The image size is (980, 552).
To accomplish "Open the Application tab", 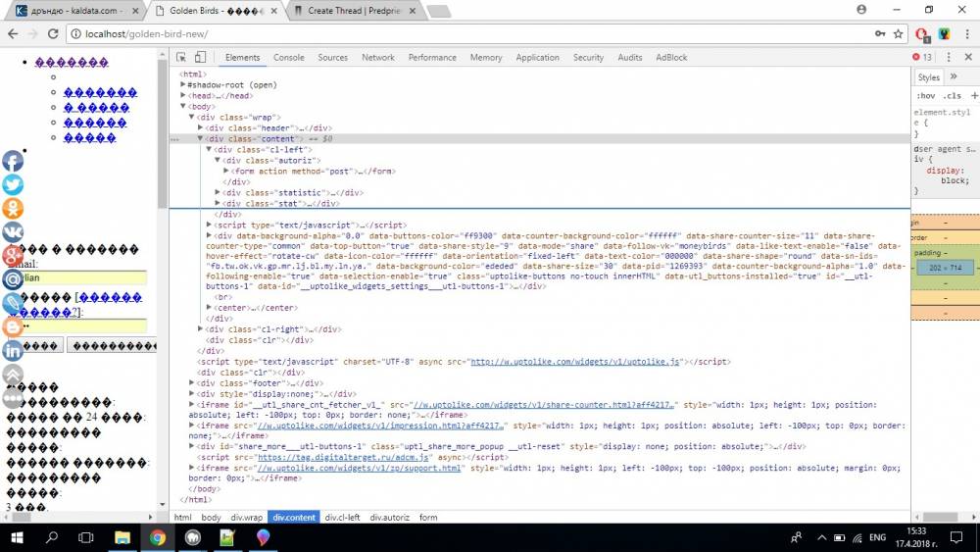I will tap(537, 57).
